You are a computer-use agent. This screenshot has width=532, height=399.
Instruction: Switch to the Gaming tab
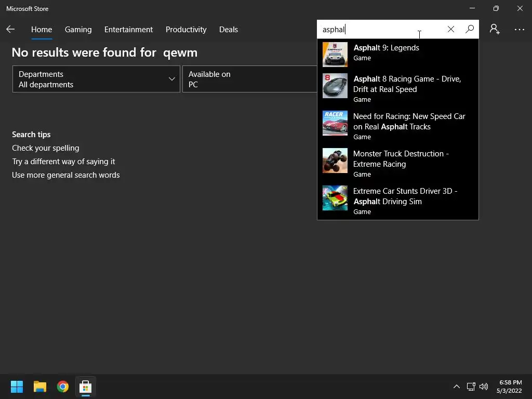tap(78, 30)
